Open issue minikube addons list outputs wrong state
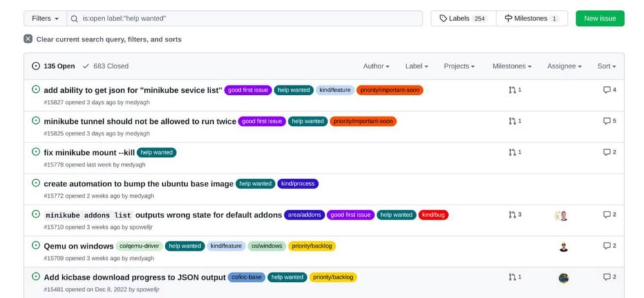The height and width of the screenshot is (298, 644). [163, 215]
